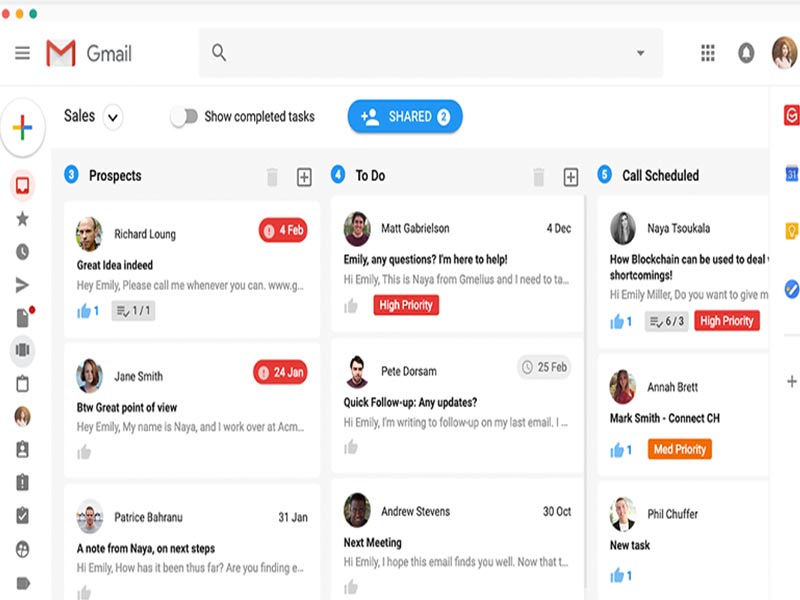Toggle the like on Phil Chuffer's card

617,576
